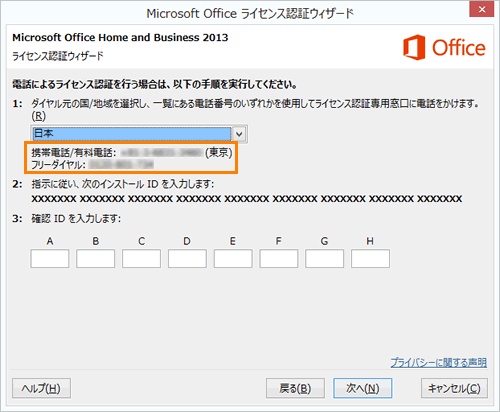Click confirmation ID field E
500x412 pixels.
233,258
